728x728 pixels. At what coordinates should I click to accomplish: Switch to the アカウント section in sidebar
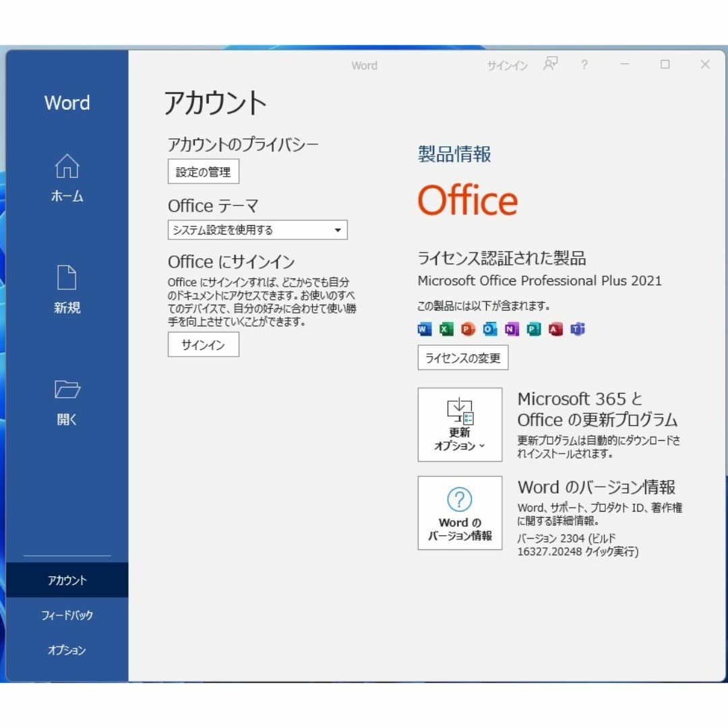click(x=65, y=579)
